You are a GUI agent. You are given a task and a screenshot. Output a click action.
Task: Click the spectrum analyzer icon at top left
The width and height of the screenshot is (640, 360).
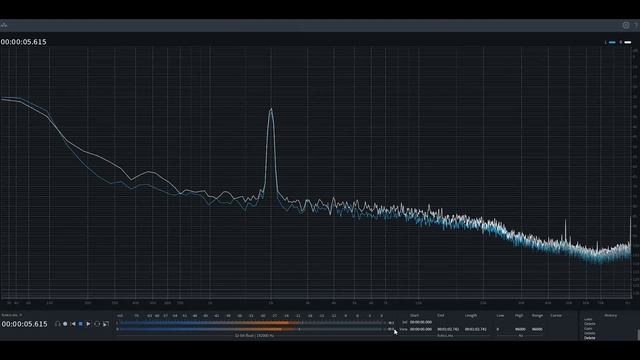coord(4,25)
